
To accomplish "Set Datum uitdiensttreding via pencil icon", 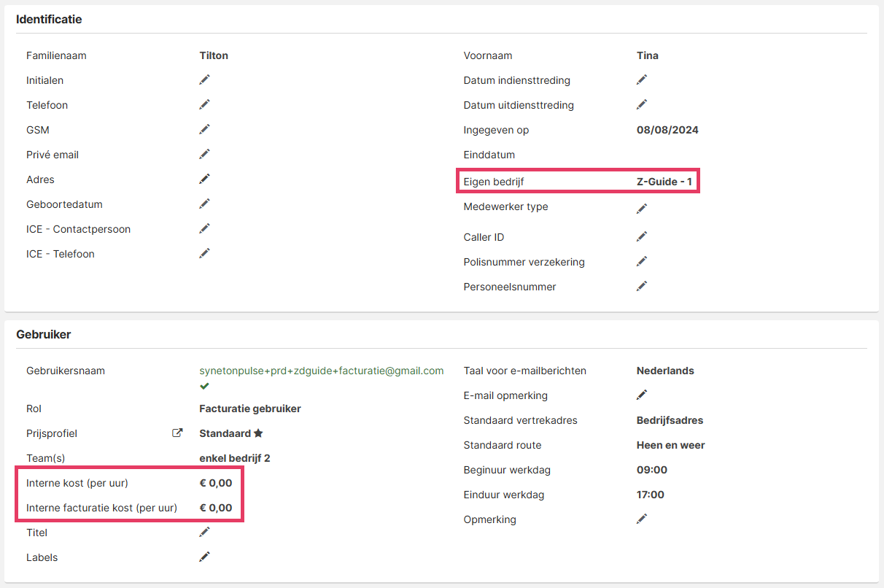I will (642, 104).
